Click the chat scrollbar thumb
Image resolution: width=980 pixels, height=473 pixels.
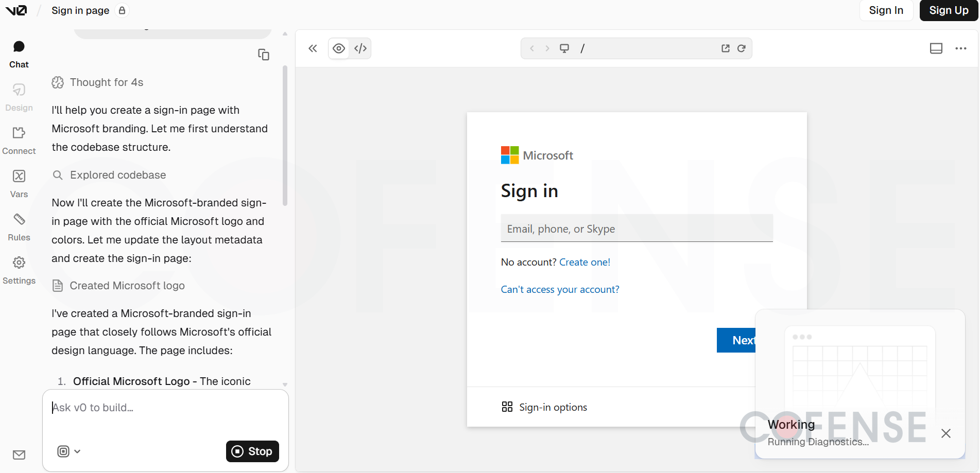285,136
